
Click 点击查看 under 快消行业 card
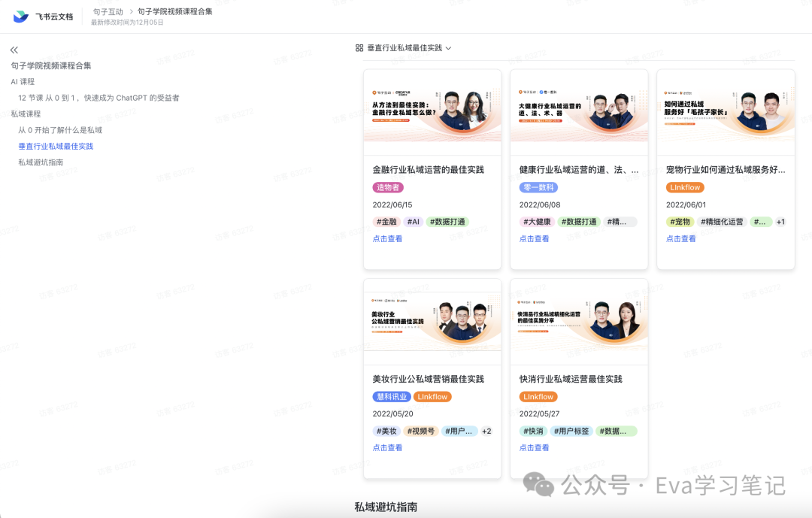tap(534, 447)
